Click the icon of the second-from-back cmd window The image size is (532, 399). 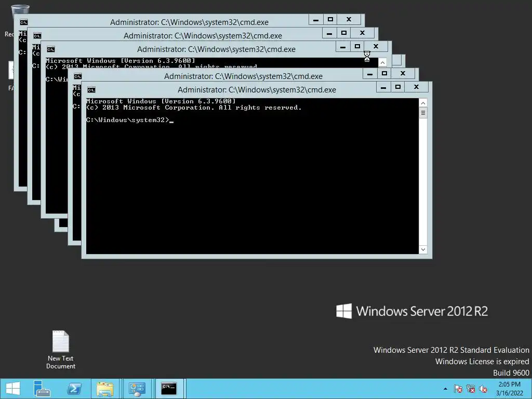37,36
